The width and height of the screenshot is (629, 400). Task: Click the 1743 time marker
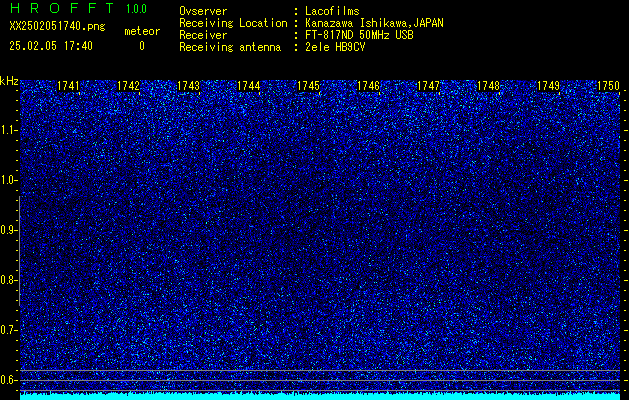189,86
